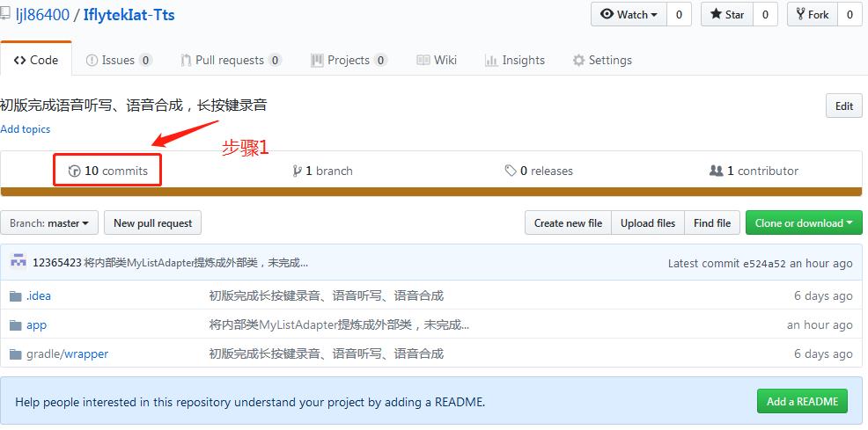This screenshot has height=430, width=868.
Task: Click the Pull requests merge icon
Action: coord(186,61)
